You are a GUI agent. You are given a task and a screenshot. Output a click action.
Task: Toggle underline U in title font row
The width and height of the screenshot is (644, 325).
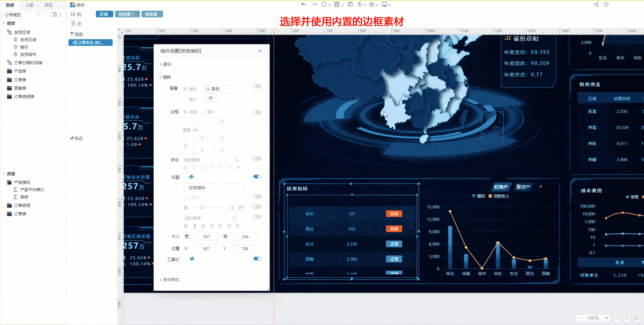click(203, 226)
